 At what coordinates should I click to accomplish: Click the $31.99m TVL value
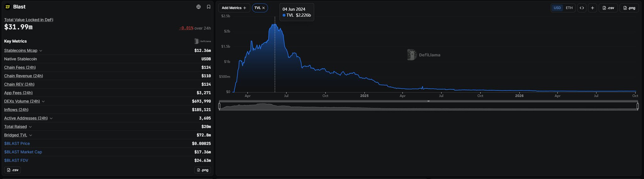click(18, 27)
